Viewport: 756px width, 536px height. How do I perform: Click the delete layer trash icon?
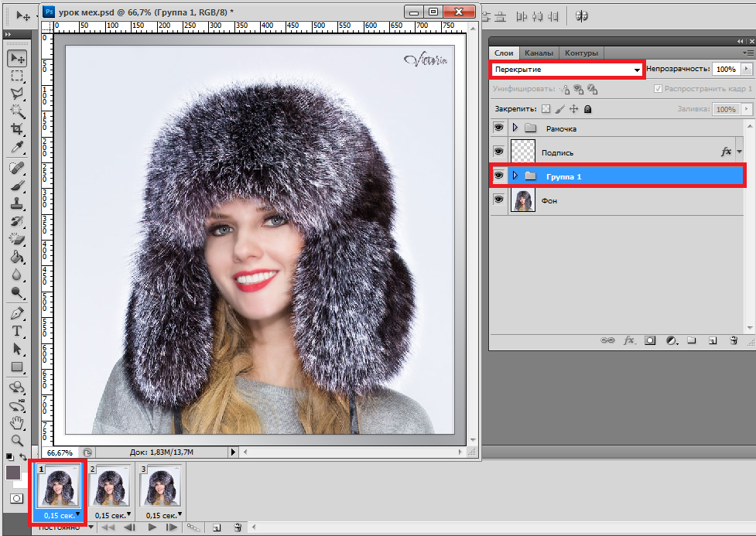(x=732, y=340)
